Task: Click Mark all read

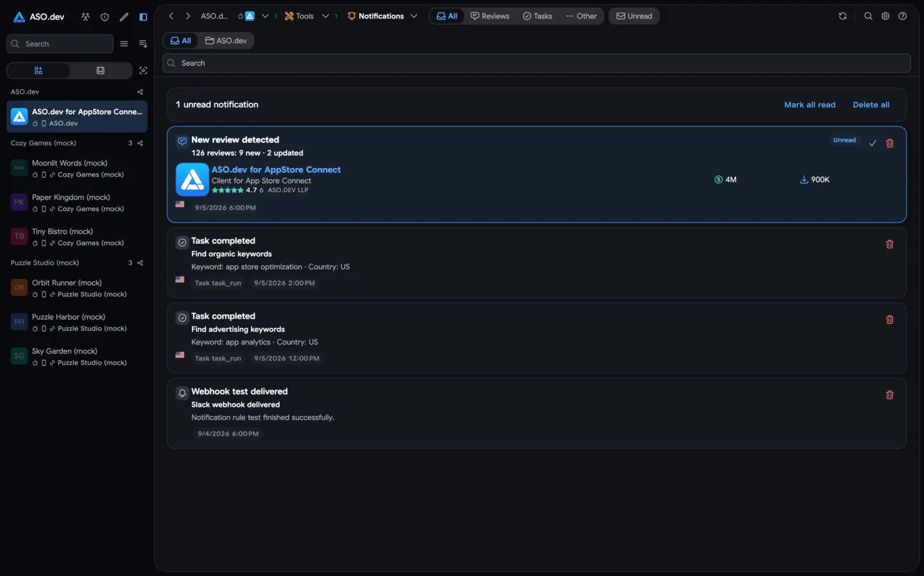Action: (x=810, y=105)
